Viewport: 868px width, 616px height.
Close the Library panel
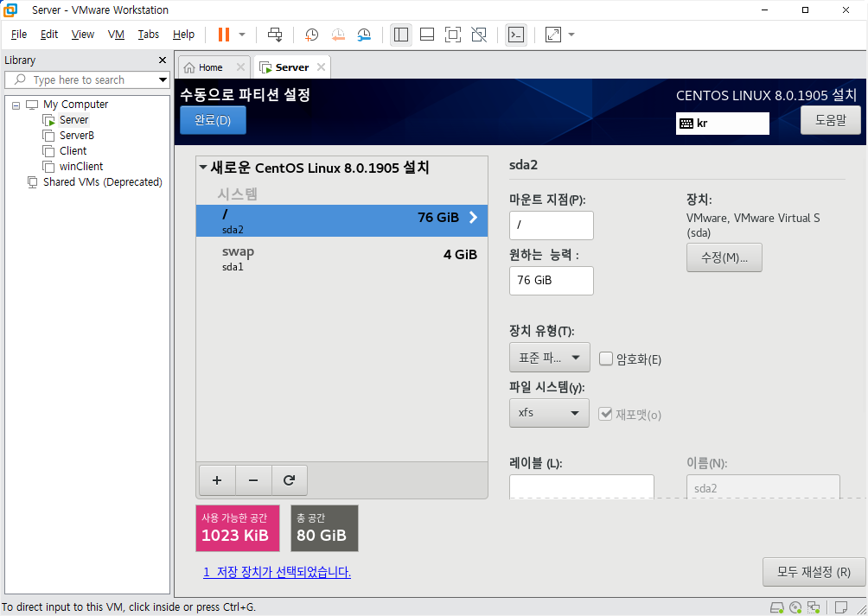(x=163, y=60)
